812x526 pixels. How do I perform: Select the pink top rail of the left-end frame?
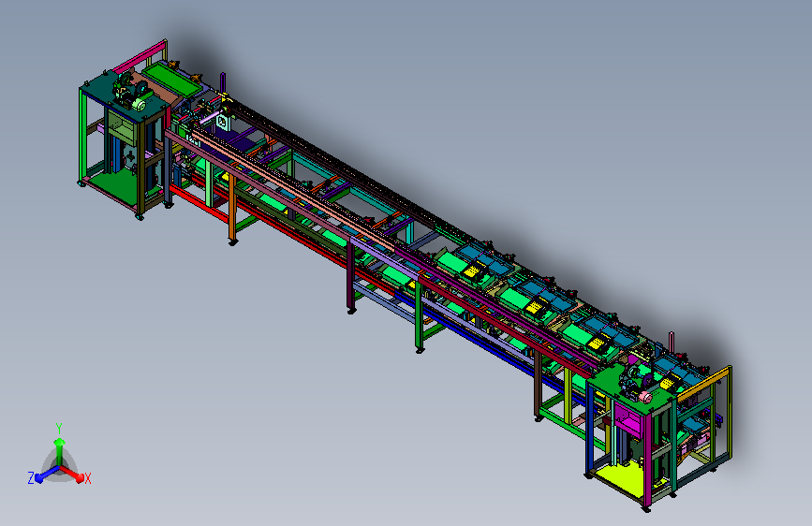click(139, 56)
